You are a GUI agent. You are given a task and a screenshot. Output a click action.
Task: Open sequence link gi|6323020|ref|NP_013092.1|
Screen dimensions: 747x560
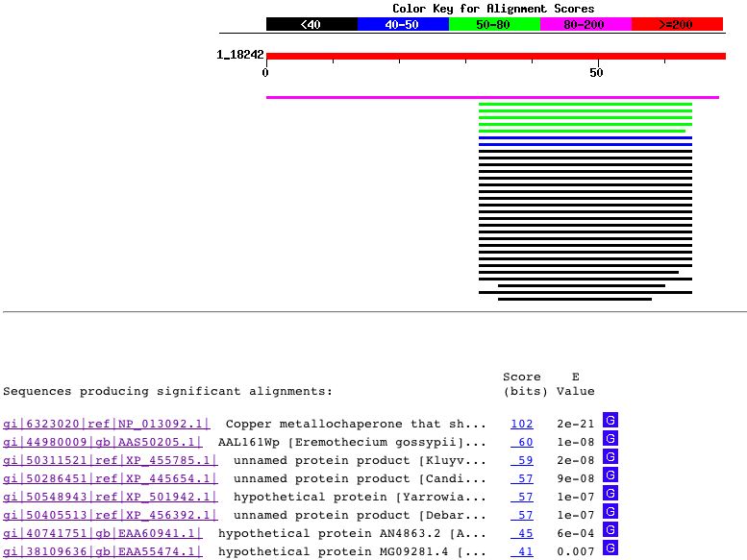pos(103,425)
